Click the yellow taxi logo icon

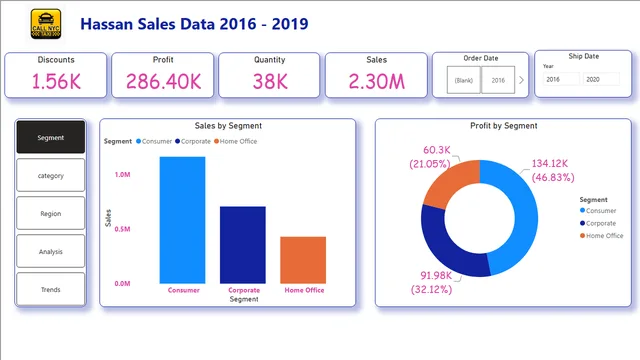tap(46, 24)
